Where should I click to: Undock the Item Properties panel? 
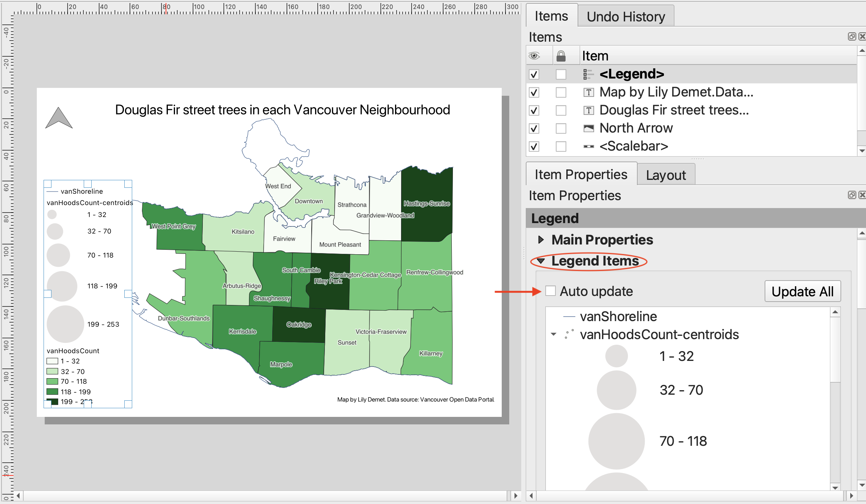[852, 195]
